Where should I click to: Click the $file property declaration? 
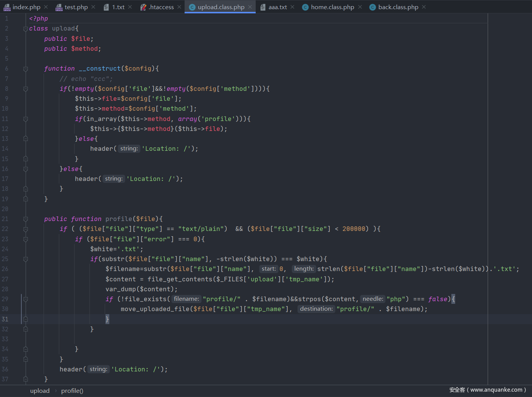(x=69, y=39)
